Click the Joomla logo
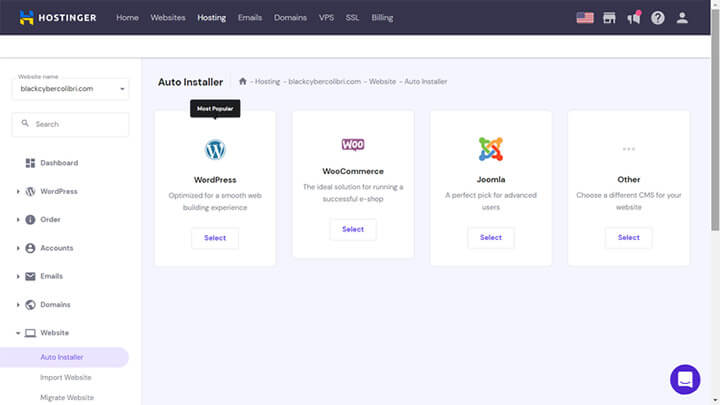 coord(490,149)
